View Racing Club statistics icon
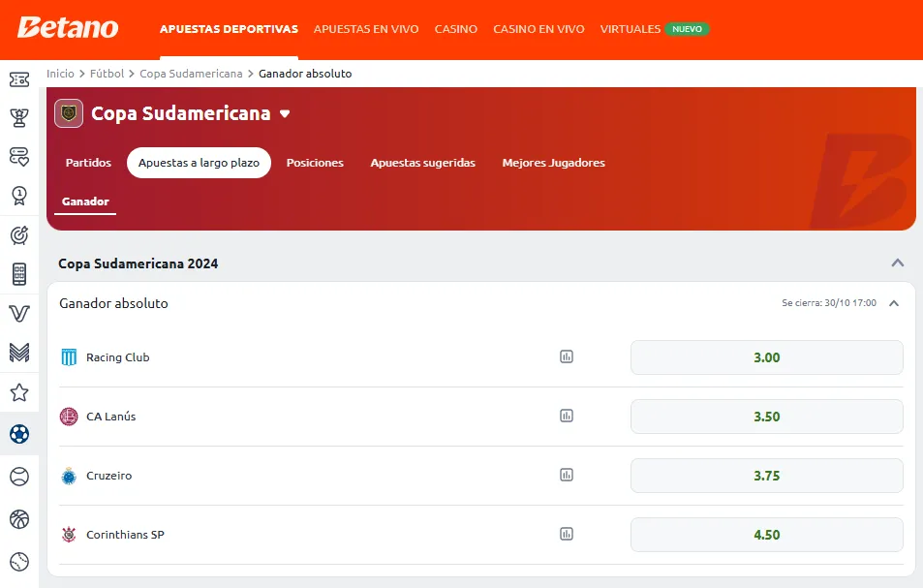923x588 pixels. point(567,356)
